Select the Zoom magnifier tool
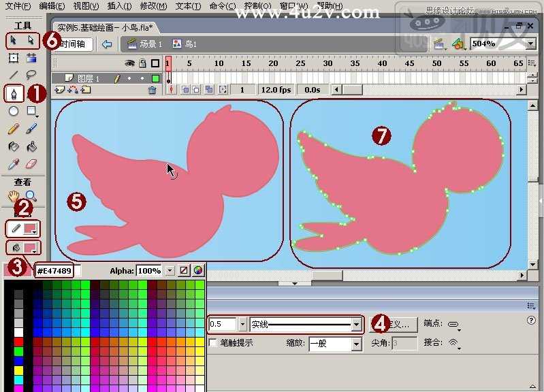This screenshot has width=544, height=392. (31, 196)
